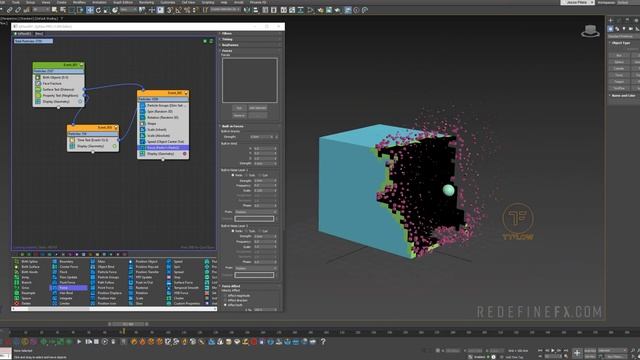Click play icon in bottom tyFlow toolbar
The image size is (640, 360).
(x=79, y=342)
